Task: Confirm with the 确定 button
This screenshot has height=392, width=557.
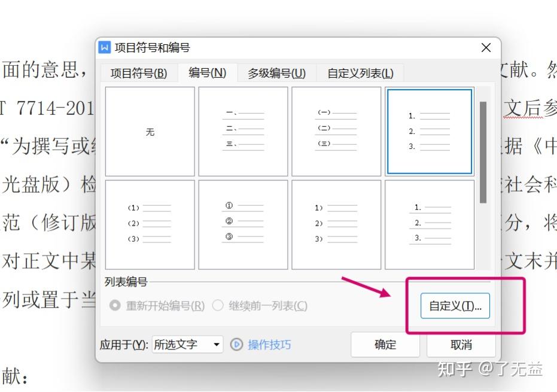Action: pos(385,344)
